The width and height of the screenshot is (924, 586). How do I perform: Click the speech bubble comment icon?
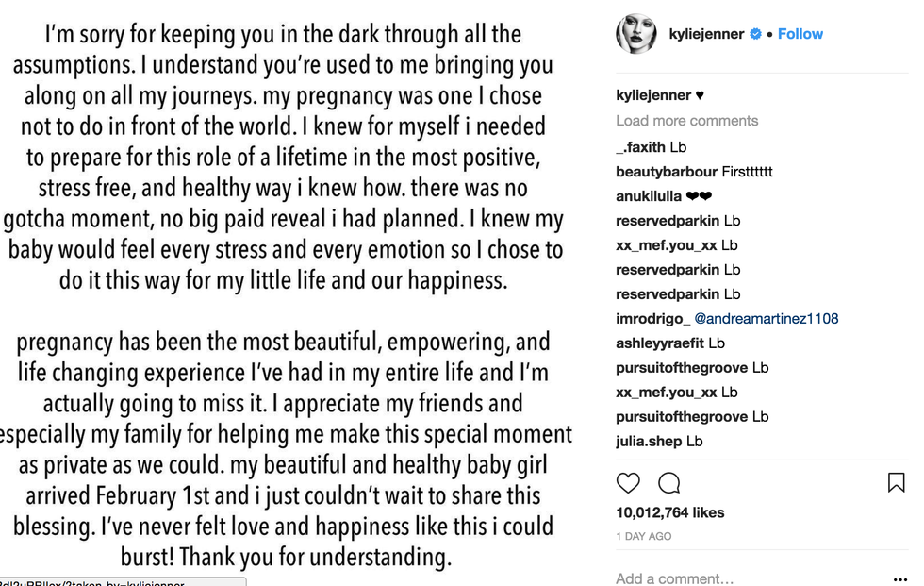669,483
